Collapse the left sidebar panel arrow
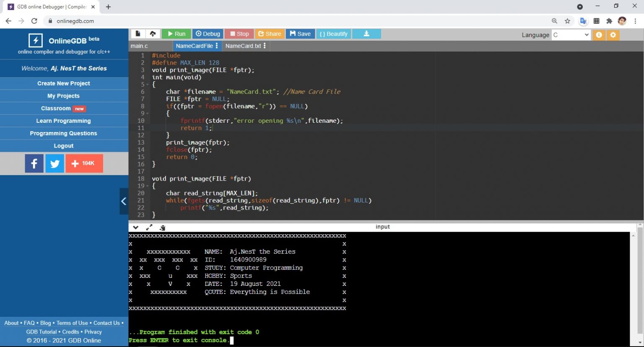Image resolution: width=644 pixels, height=347 pixels. (x=124, y=202)
